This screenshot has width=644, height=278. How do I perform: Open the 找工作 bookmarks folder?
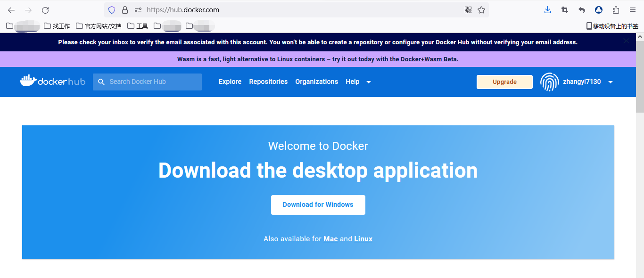(57, 26)
